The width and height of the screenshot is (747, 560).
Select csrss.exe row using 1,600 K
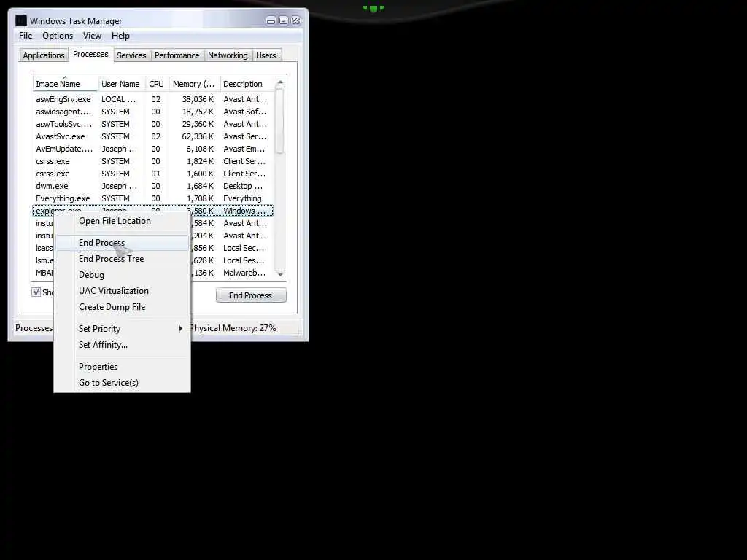152,174
